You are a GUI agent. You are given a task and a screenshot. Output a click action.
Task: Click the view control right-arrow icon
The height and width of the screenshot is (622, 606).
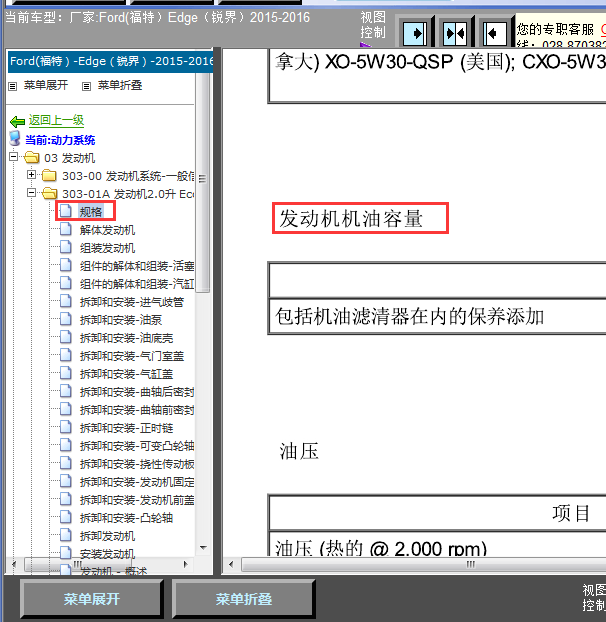[x=415, y=33]
